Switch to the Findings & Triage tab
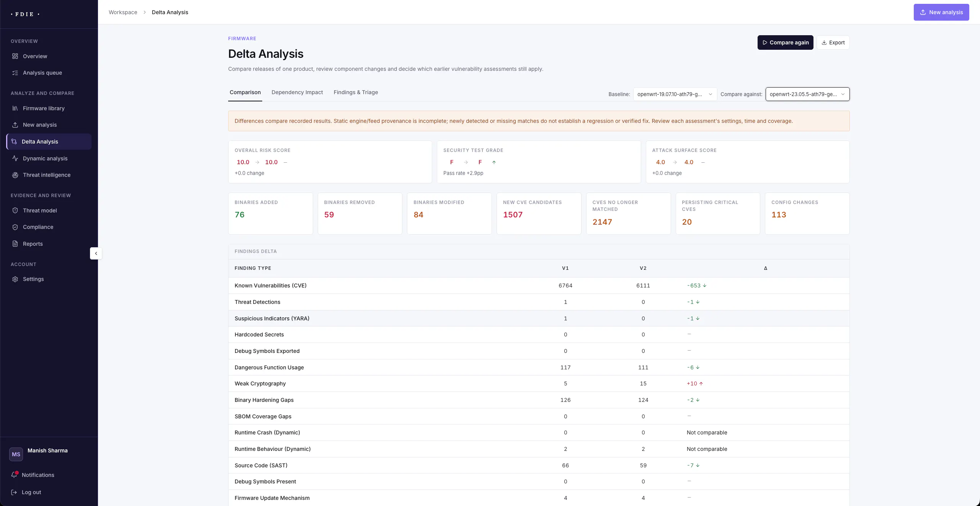Viewport: 980px width, 506px height. point(356,92)
